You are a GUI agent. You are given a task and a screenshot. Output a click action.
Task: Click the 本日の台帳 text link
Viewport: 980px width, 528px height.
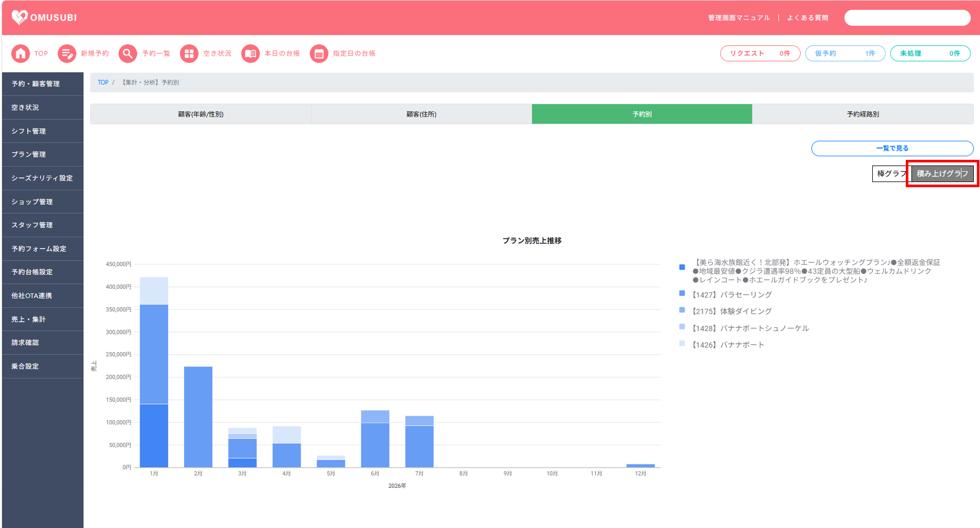[282, 53]
